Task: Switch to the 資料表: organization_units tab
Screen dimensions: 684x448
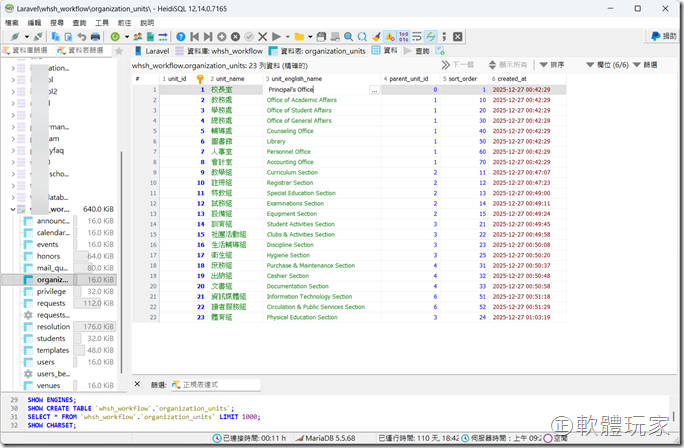Action: (x=318, y=50)
